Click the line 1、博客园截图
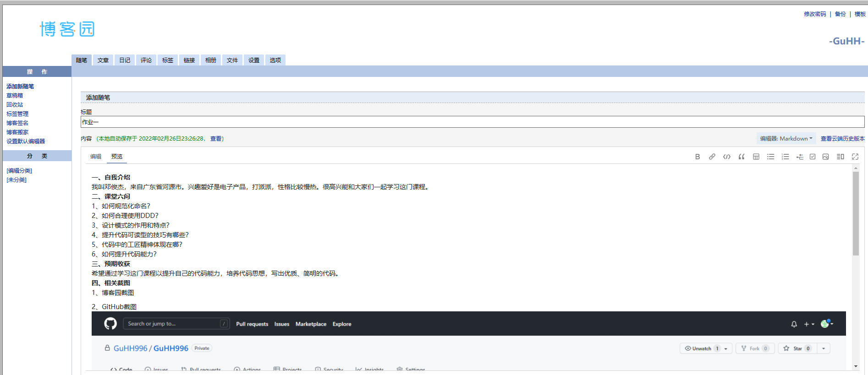The width and height of the screenshot is (868, 375). click(113, 293)
